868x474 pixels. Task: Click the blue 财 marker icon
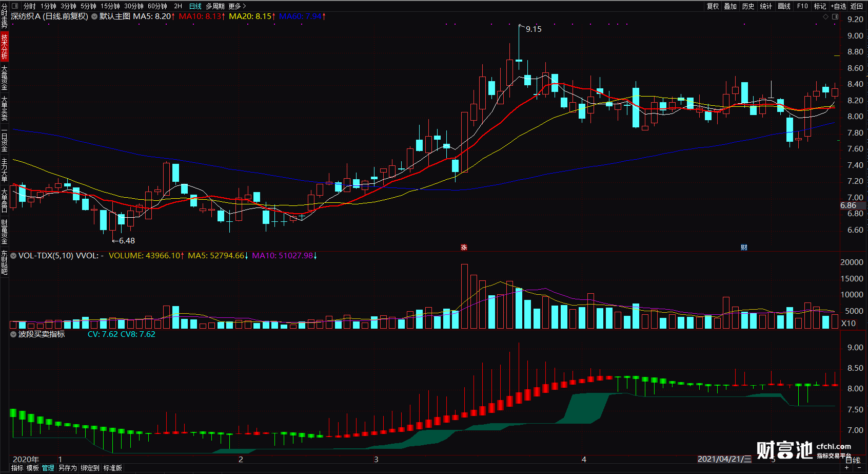coord(744,248)
